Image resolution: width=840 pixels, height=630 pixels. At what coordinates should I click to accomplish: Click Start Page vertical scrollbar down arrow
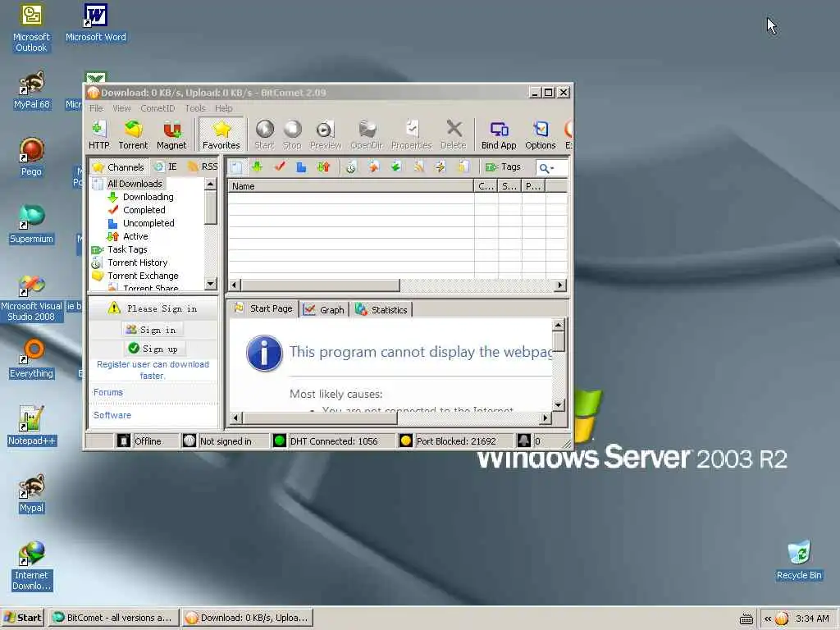(x=558, y=405)
